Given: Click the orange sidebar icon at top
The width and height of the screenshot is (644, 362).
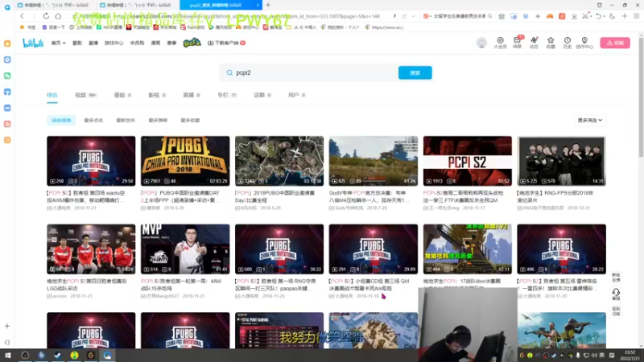Looking at the screenshot, I should tap(7, 43).
